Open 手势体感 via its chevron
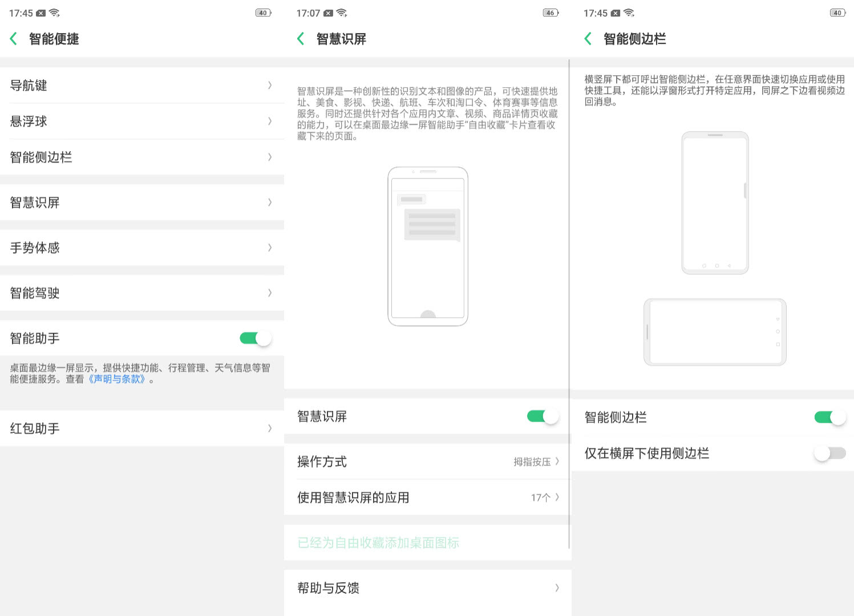Image resolution: width=854 pixels, height=616 pixels. coord(270,248)
